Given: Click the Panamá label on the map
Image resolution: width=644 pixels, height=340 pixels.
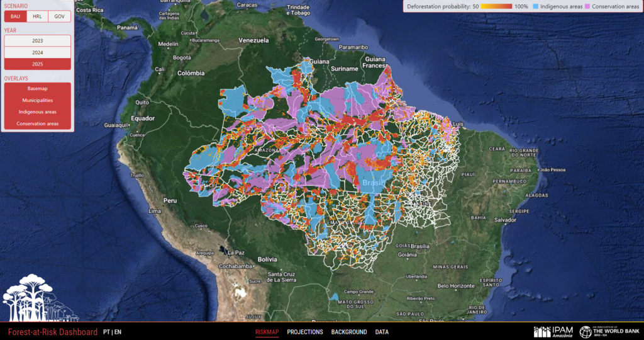Looking at the screenshot, I should coord(127,28).
